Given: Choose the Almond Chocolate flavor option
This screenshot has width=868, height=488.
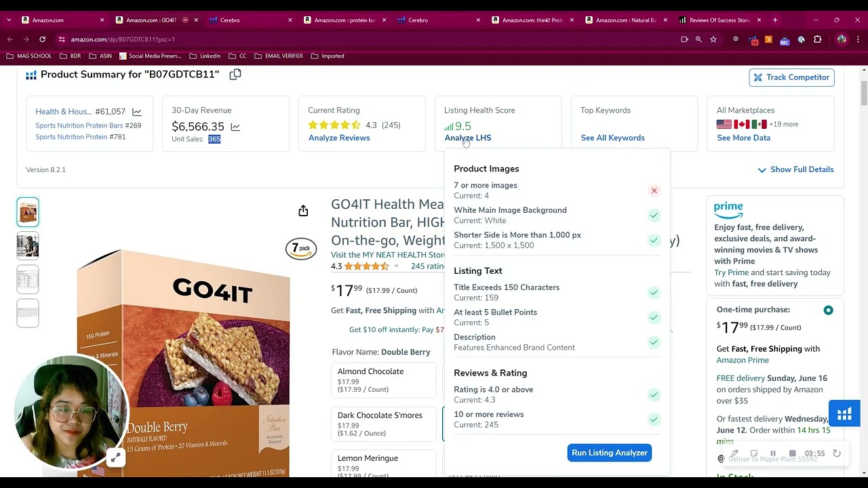Looking at the screenshot, I should point(383,380).
